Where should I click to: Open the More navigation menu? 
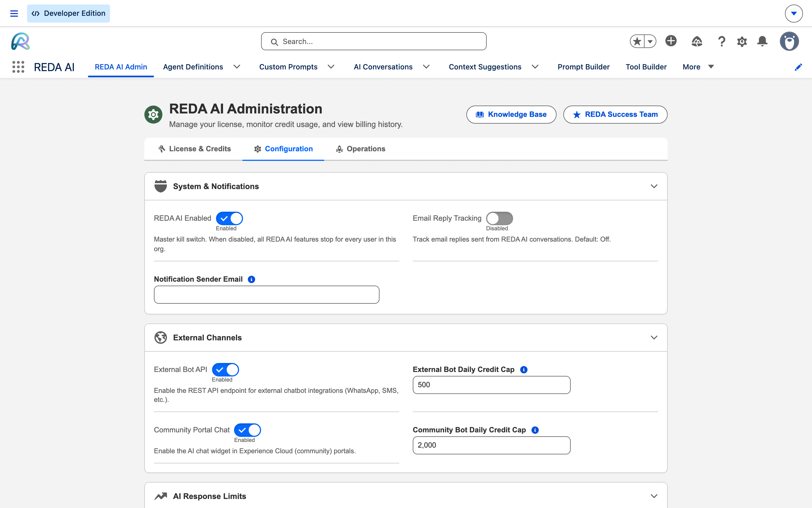coord(698,67)
